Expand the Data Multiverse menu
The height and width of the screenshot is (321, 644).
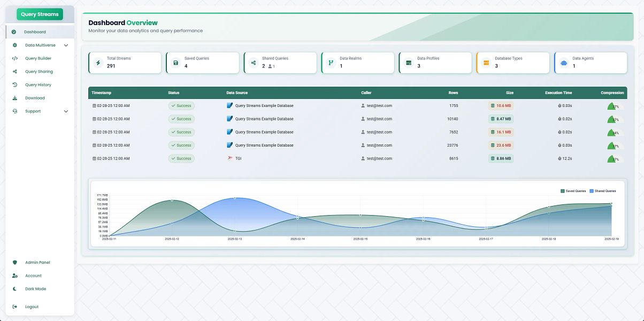click(x=66, y=45)
